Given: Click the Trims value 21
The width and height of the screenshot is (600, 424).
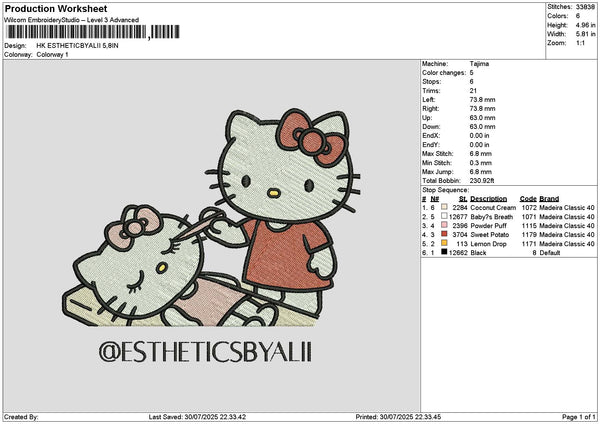Looking at the screenshot, I should [x=473, y=91].
